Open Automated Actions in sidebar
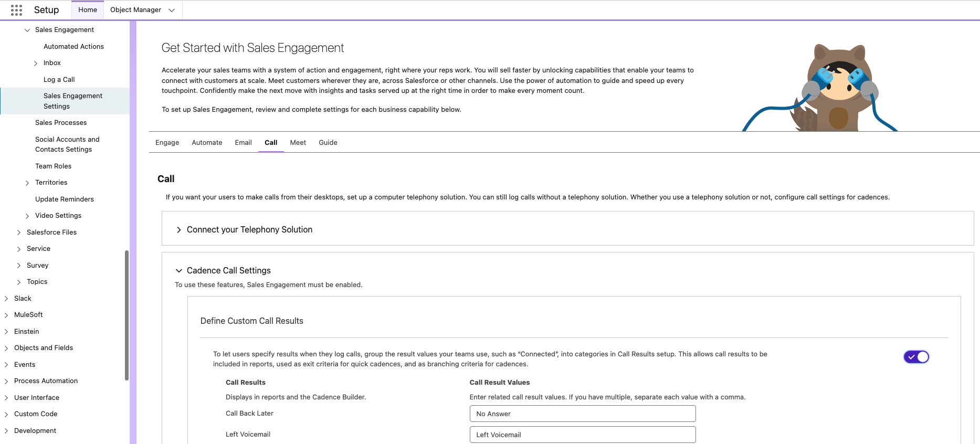Image resolution: width=980 pixels, height=444 pixels. 73,47
